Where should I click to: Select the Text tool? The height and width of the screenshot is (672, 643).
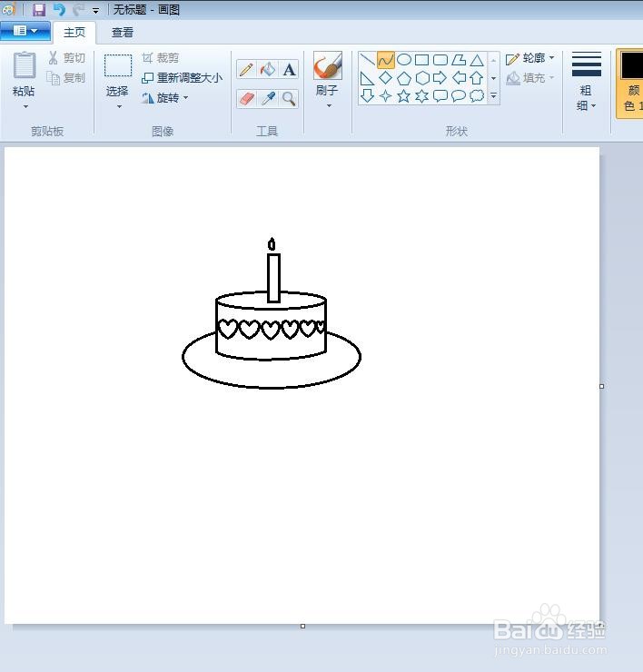click(x=290, y=69)
